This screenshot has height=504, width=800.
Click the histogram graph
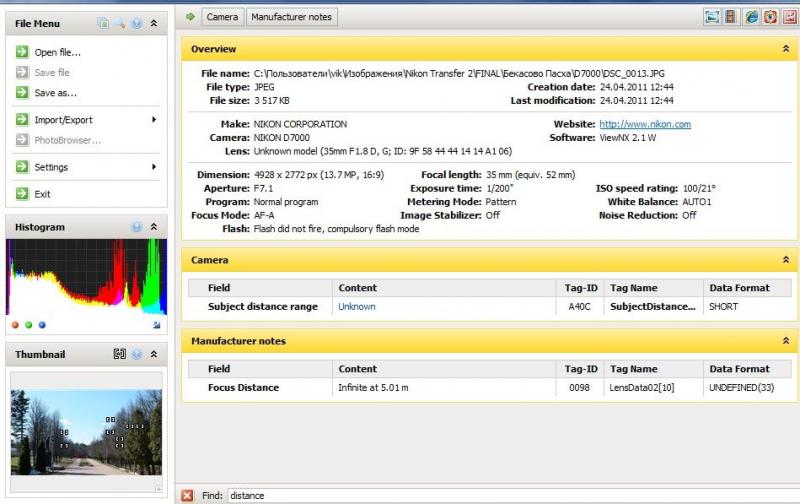(86, 277)
